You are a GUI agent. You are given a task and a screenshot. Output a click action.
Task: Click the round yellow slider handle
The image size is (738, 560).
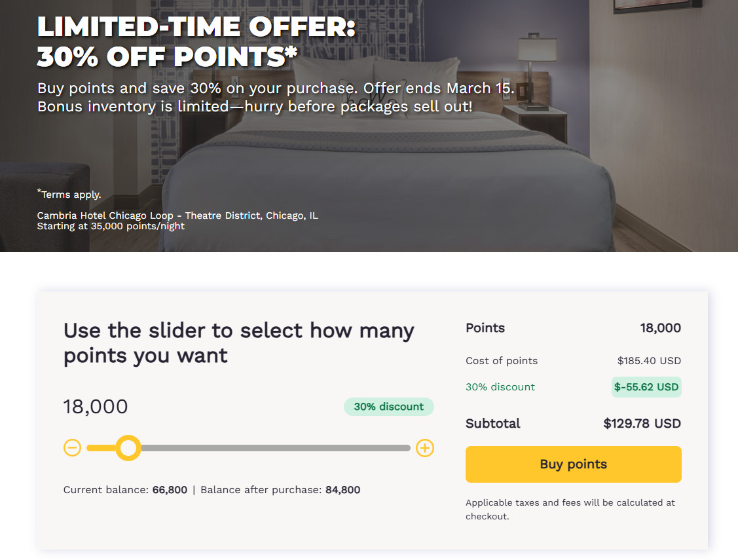point(128,448)
